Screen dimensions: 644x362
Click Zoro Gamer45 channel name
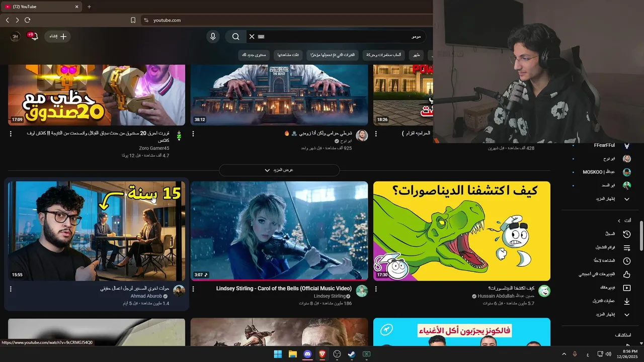154,148
